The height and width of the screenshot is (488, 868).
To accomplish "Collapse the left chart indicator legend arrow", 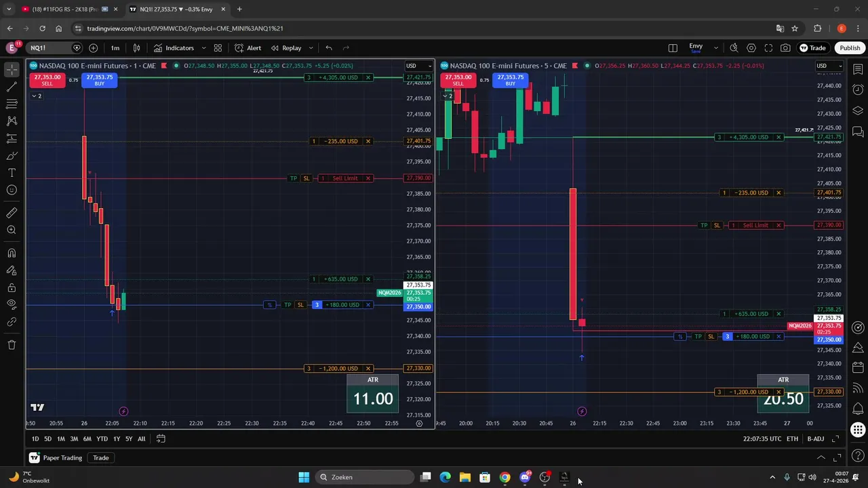I will 36,96.
